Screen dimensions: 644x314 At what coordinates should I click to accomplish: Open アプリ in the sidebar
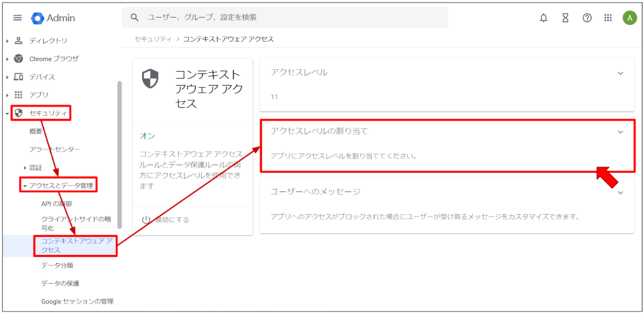[39, 95]
